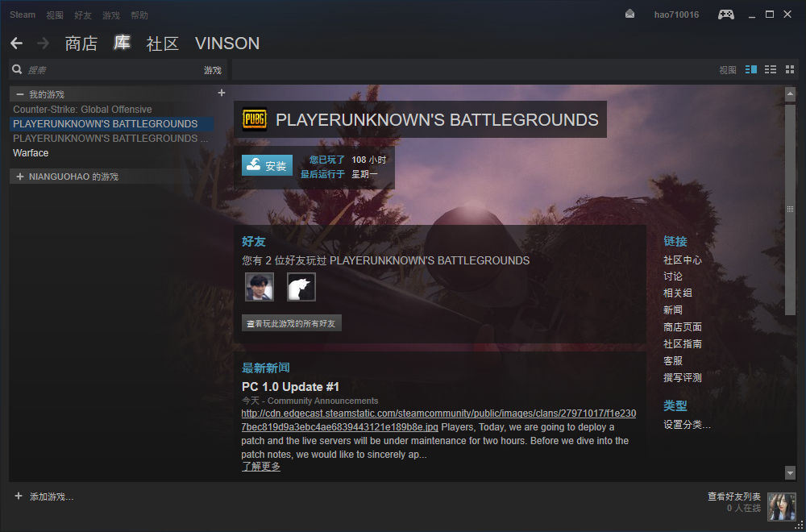Click the forward navigation arrow

tap(44, 44)
